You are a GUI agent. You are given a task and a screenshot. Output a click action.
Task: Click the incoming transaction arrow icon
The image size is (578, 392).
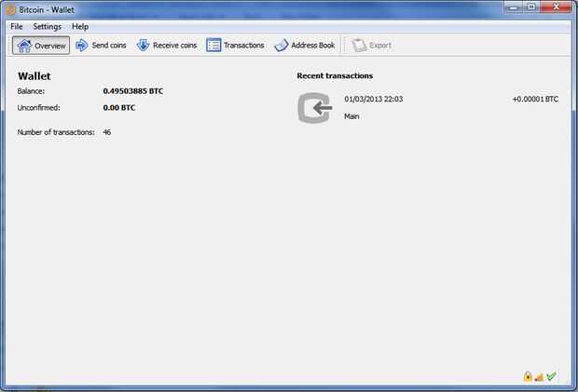(314, 108)
